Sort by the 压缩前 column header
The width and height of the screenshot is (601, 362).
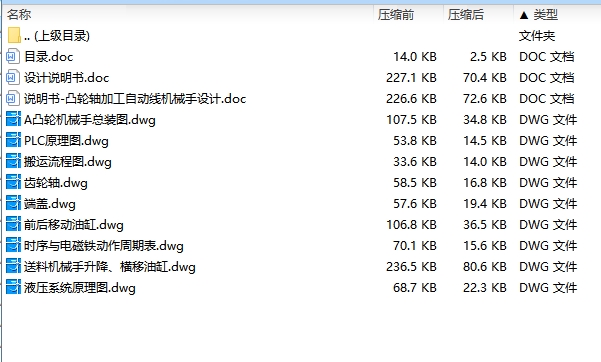[396, 15]
